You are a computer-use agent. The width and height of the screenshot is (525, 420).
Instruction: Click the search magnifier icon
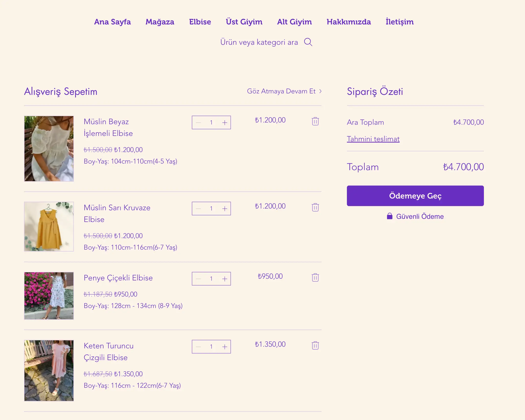pyautogui.click(x=308, y=42)
